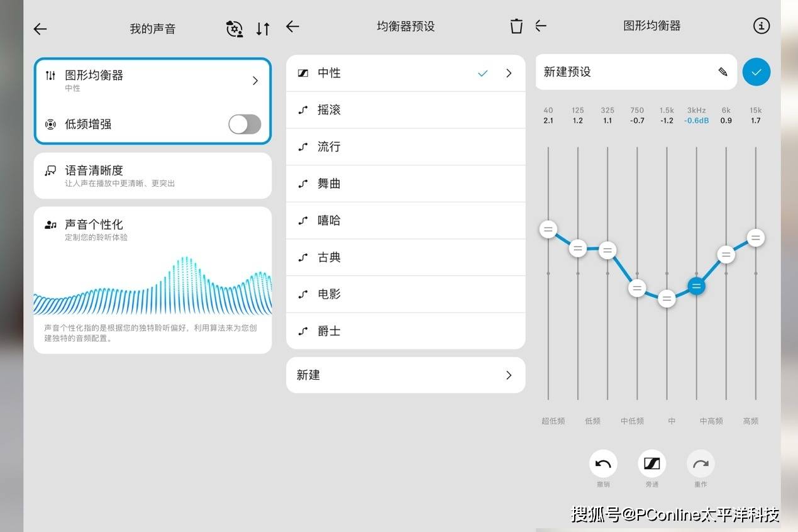This screenshot has height=532, width=798.
Task: Go back using arrow in 我的声音 header
Action: click(40, 29)
